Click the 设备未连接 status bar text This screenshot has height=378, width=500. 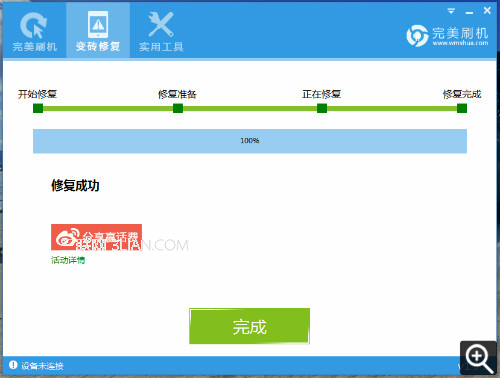(x=42, y=366)
